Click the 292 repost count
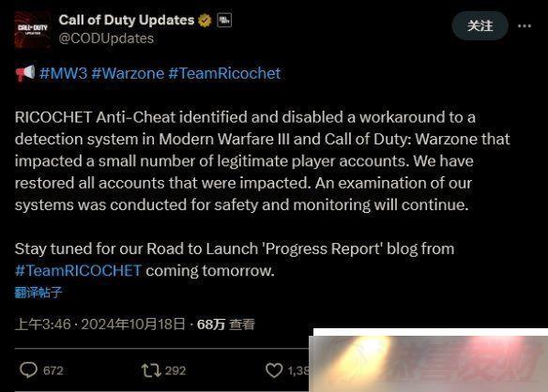The height and width of the screenshot is (392, 548). click(x=175, y=370)
